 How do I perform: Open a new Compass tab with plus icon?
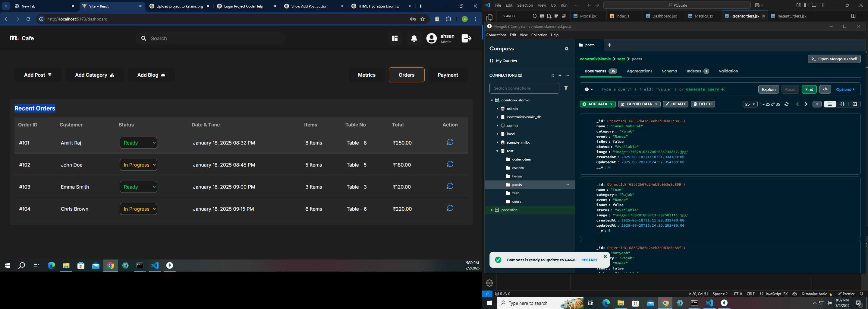point(609,45)
